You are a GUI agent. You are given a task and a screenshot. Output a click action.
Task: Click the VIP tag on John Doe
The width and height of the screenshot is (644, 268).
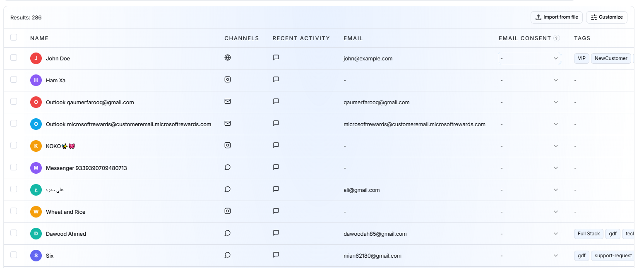(582, 58)
